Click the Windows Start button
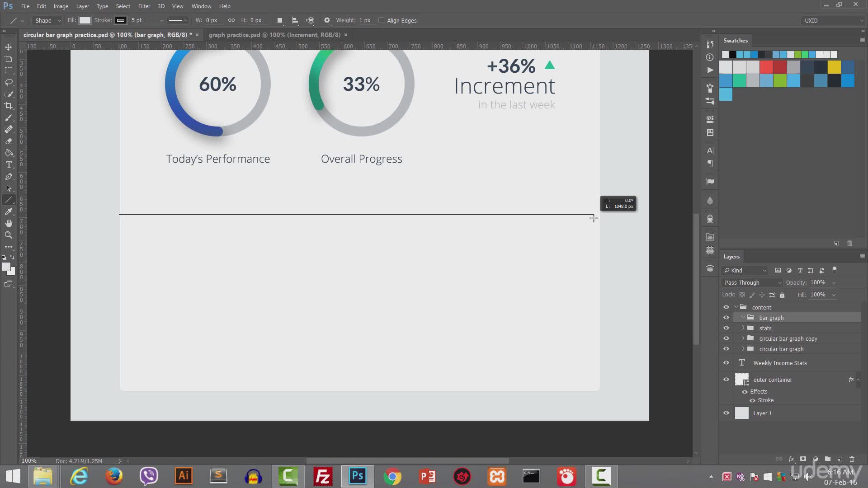Screen dimensions: 868x488 (x=13, y=476)
